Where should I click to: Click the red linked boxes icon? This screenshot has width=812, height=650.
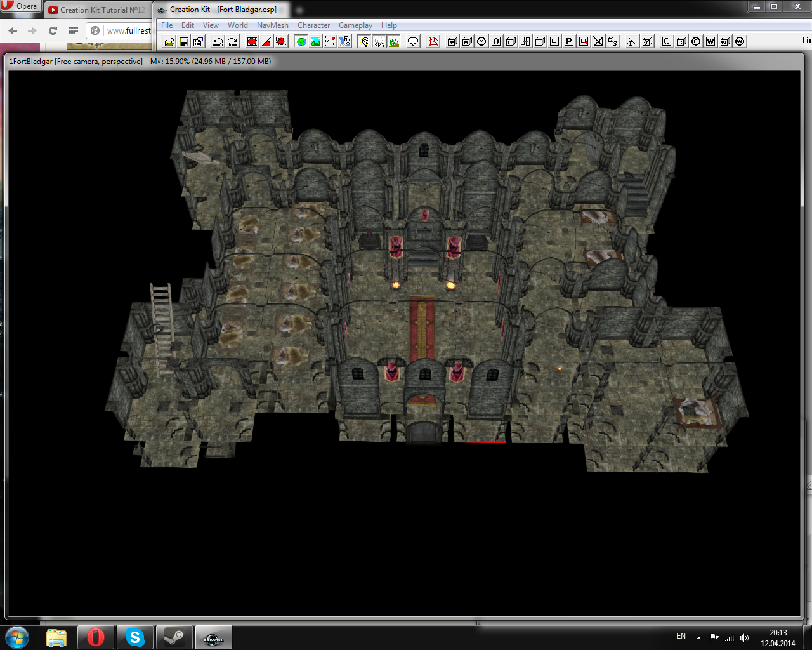(x=613, y=41)
